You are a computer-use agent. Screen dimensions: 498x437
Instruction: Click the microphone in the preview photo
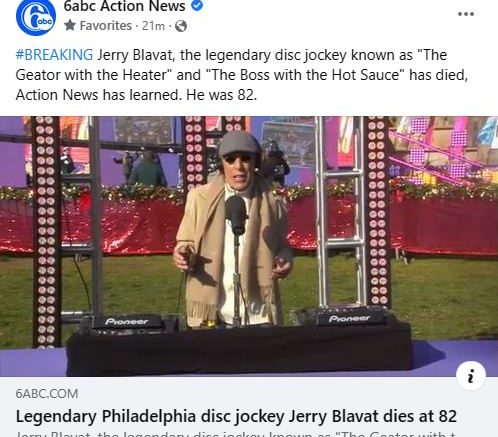point(236,214)
